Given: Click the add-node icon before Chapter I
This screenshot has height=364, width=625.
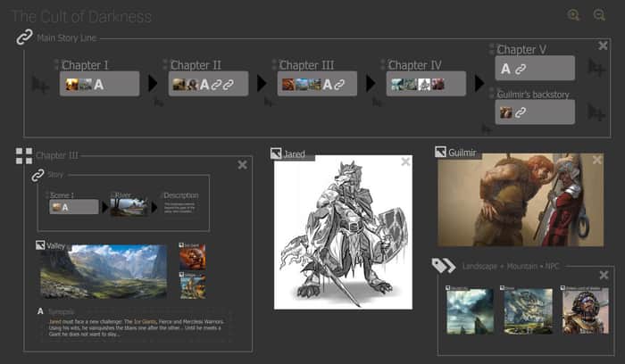Looking at the screenshot, I should 41,84.
